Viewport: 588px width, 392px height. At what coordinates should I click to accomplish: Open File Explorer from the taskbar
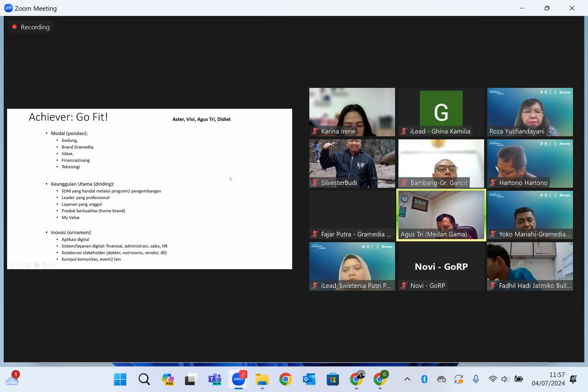click(262, 379)
